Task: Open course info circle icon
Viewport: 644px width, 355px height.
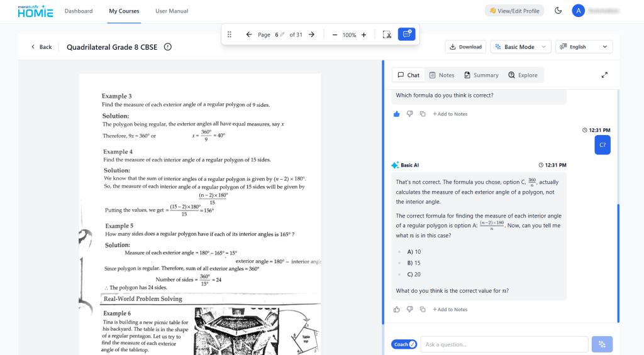Action: coord(167,46)
